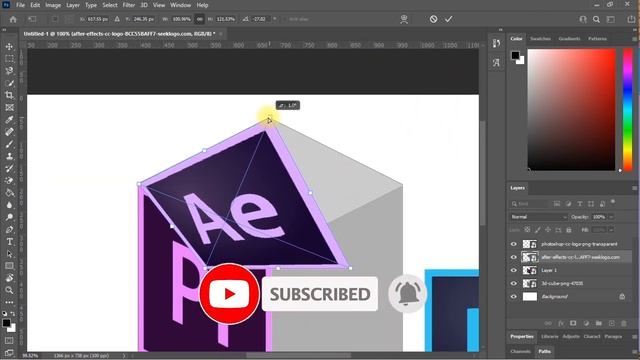The height and width of the screenshot is (360, 640).
Task: Delete layer using the trash icon
Action: pos(624,323)
